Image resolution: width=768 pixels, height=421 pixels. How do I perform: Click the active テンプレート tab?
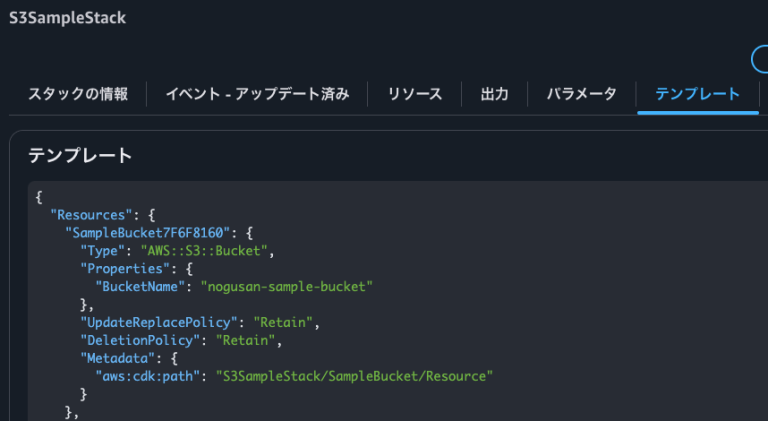[x=697, y=95]
